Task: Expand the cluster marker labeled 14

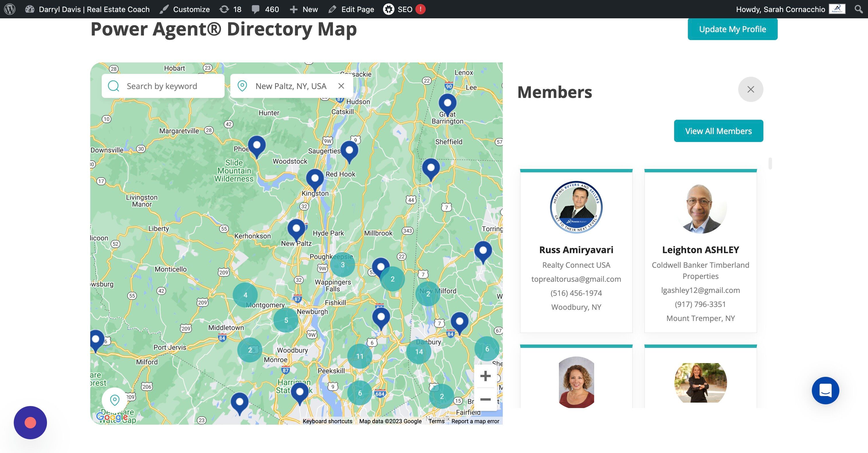Action: click(x=419, y=352)
